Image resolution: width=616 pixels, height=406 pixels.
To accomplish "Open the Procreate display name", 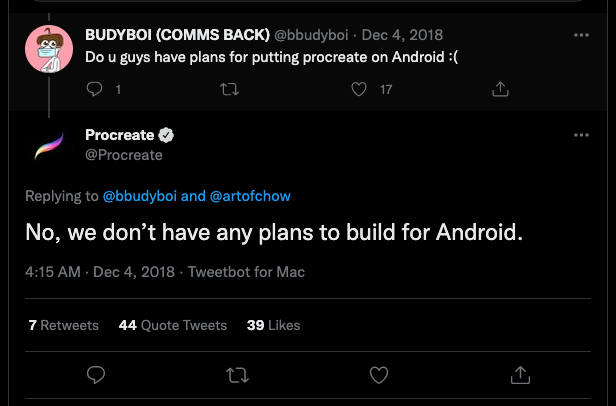I will pos(120,136).
